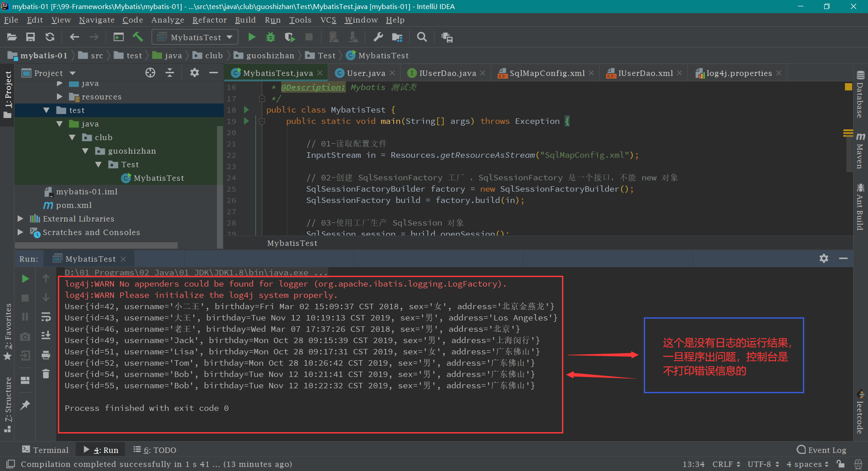
Task: Toggle scroll to end in console
Action: (x=46, y=335)
